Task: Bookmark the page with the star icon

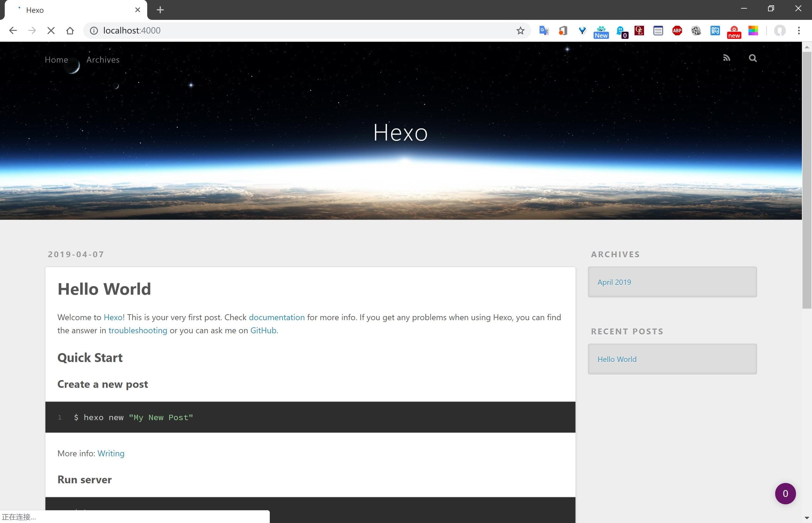Action: [520, 31]
